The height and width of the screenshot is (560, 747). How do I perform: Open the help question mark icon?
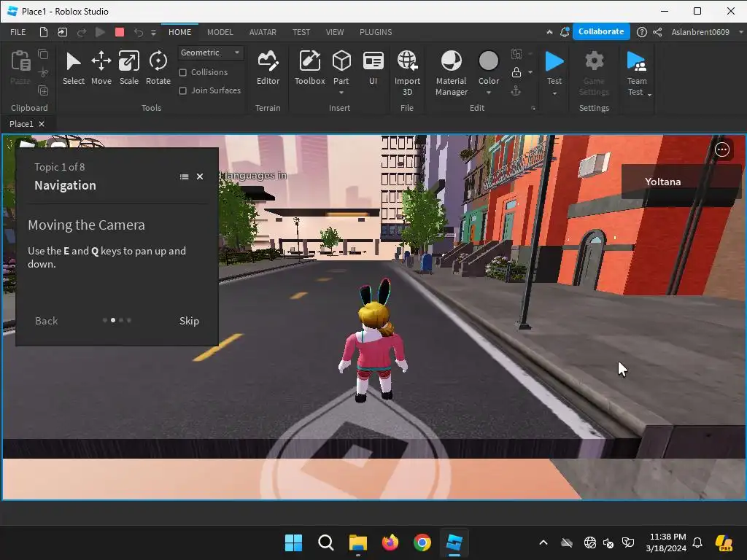pyautogui.click(x=642, y=32)
